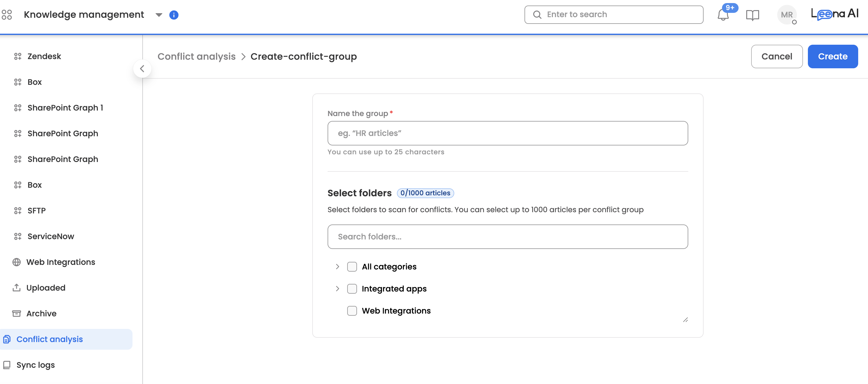Screen dimensions: 868x384
Task: Check the Integrated apps checkbox
Action: pyautogui.click(x=352, y=289)
